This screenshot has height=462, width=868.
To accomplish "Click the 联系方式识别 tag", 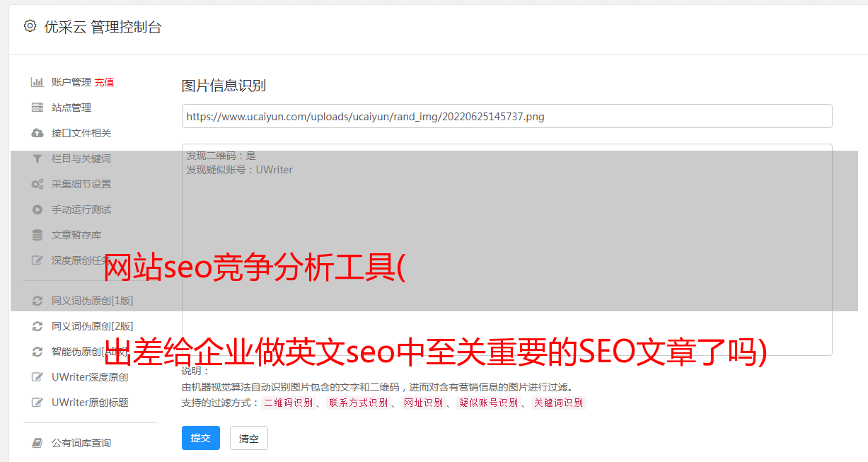I will (358, 403).
